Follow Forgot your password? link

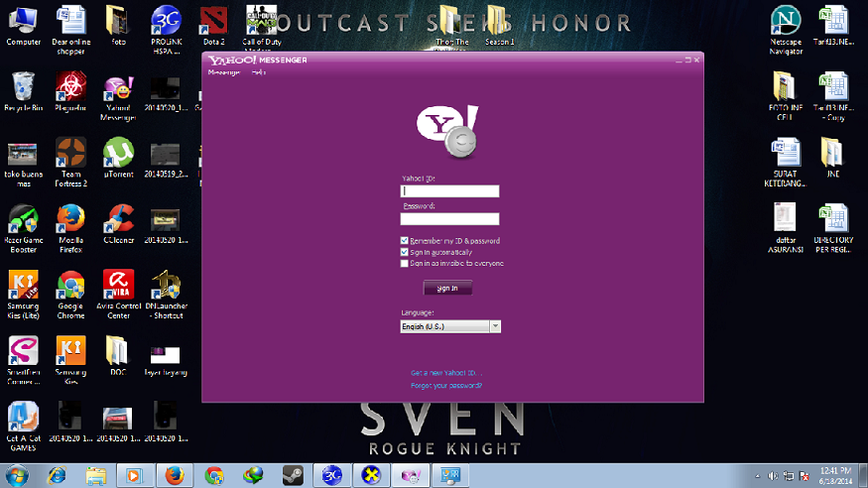[446, 386]
